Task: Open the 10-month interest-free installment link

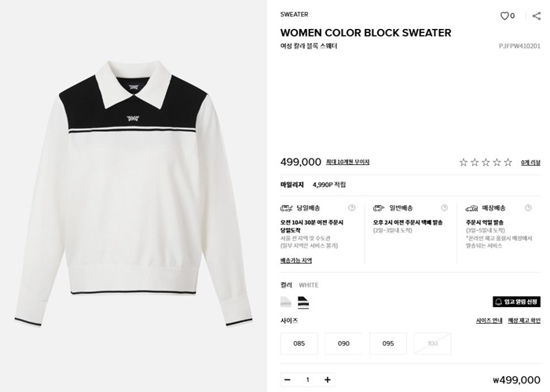Action: [x=347, y=162]
